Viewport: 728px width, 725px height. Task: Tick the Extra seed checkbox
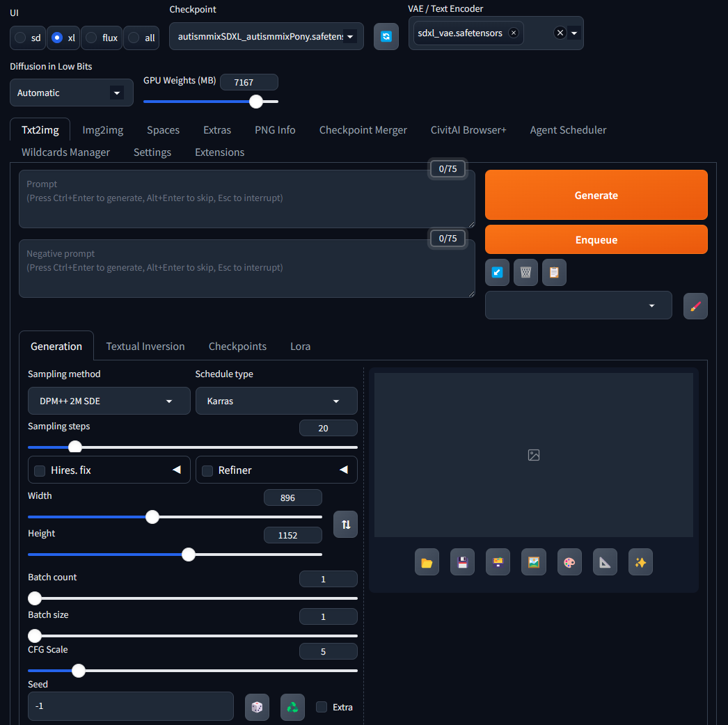pyautogui.click(x=322, y=707)
